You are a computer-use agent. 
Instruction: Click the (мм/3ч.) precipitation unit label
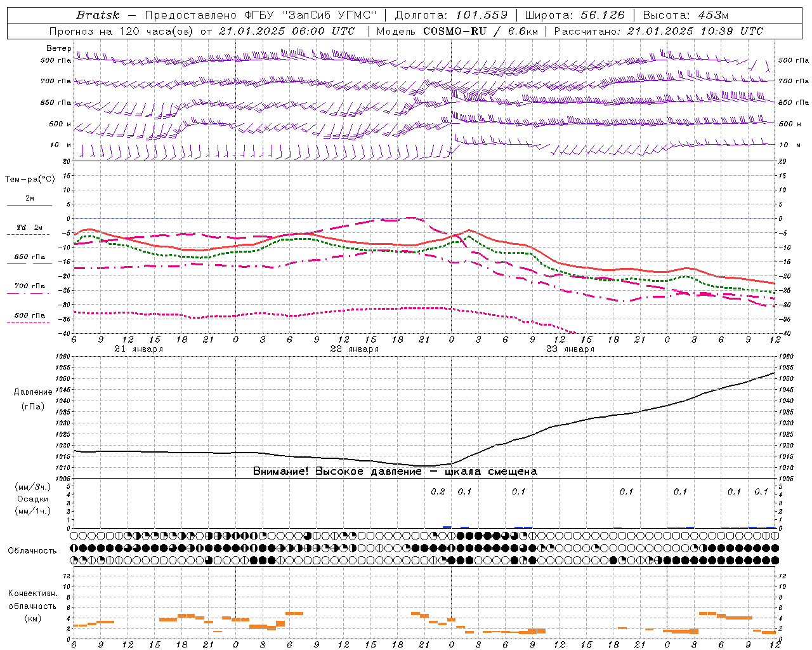[33, 487]
